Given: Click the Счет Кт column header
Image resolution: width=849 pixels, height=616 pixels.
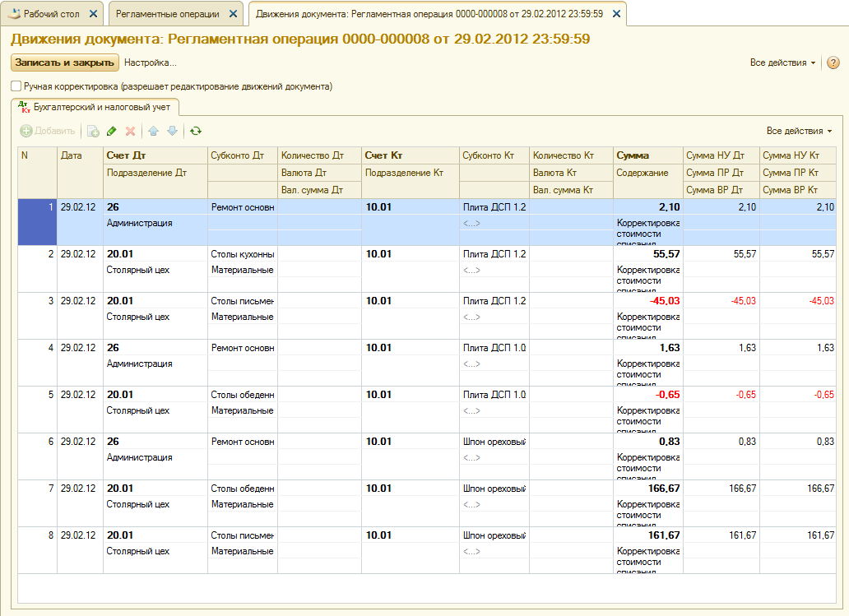Looking at the screenshot, I should (410, 155).
